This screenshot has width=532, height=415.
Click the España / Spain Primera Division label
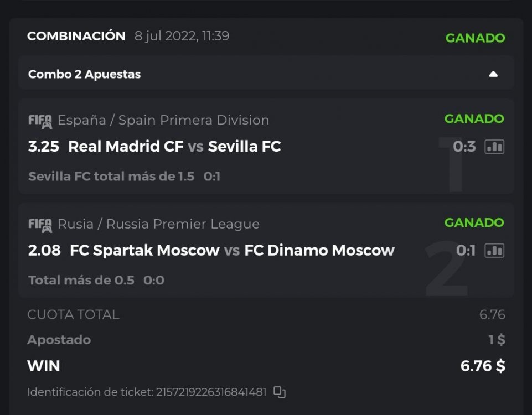pyautogui.click(x=163, y=120)
